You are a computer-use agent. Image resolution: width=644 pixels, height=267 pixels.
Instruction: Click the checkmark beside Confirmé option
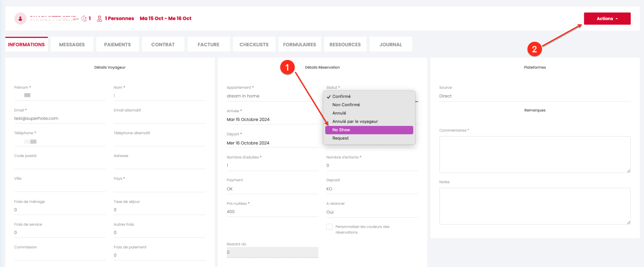click(328, 97)
